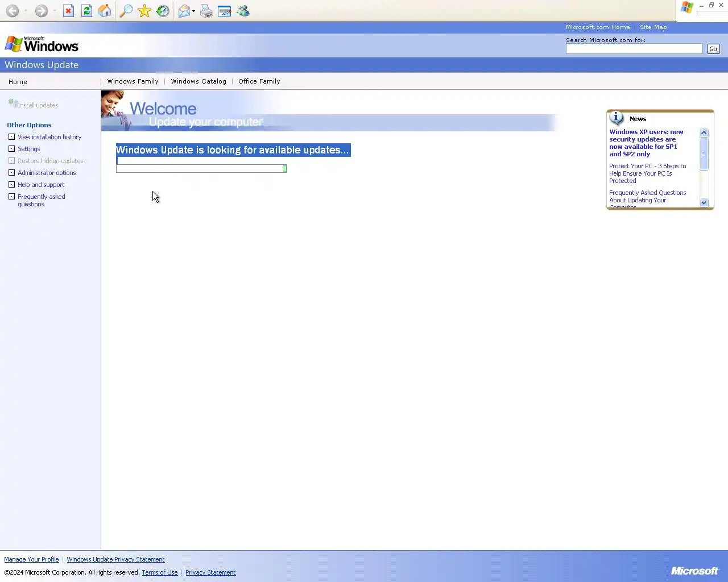Click the Windows flag throbber icon
Viewport: 728px width, 582px height.
pyautogui.click(x=687, y=7)
